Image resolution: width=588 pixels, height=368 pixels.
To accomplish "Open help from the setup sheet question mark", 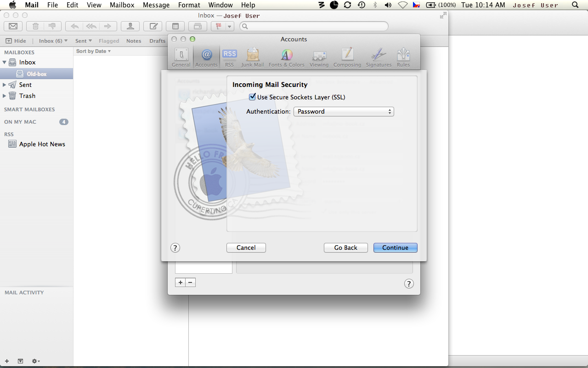I will click(175, 248).
